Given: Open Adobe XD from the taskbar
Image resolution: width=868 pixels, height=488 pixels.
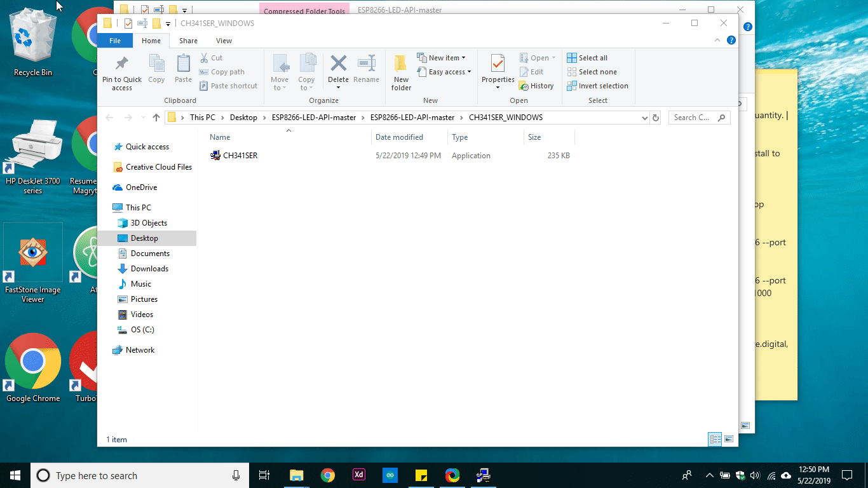Looking at the screenshot, I should coord(359,475).
